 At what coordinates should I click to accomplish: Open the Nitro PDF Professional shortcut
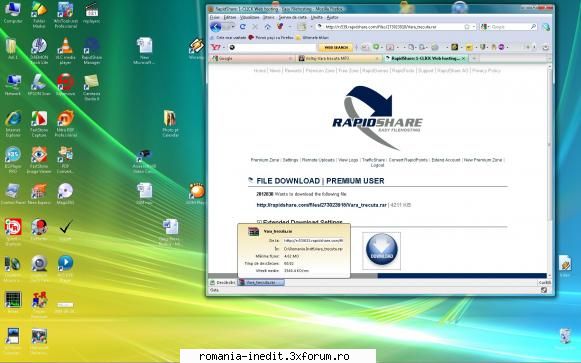pyautogui.click(x=66, y=124)
